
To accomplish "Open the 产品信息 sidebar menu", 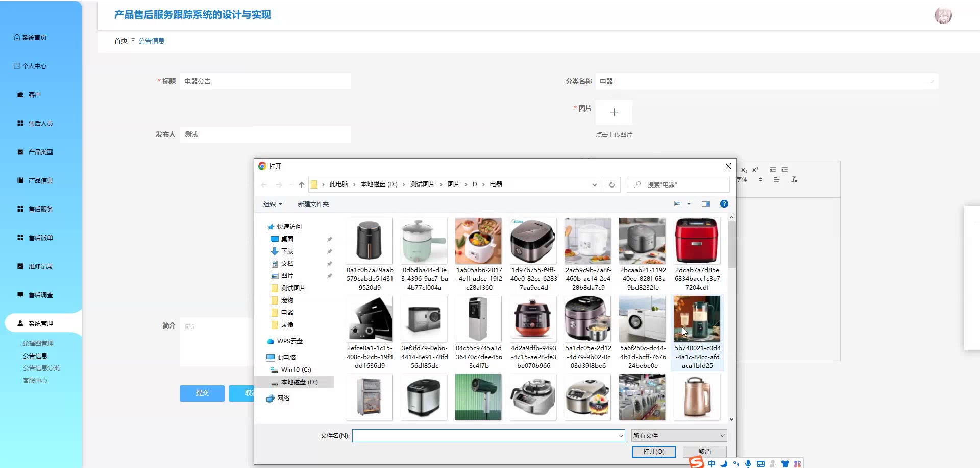I will [x=35, y=180].
